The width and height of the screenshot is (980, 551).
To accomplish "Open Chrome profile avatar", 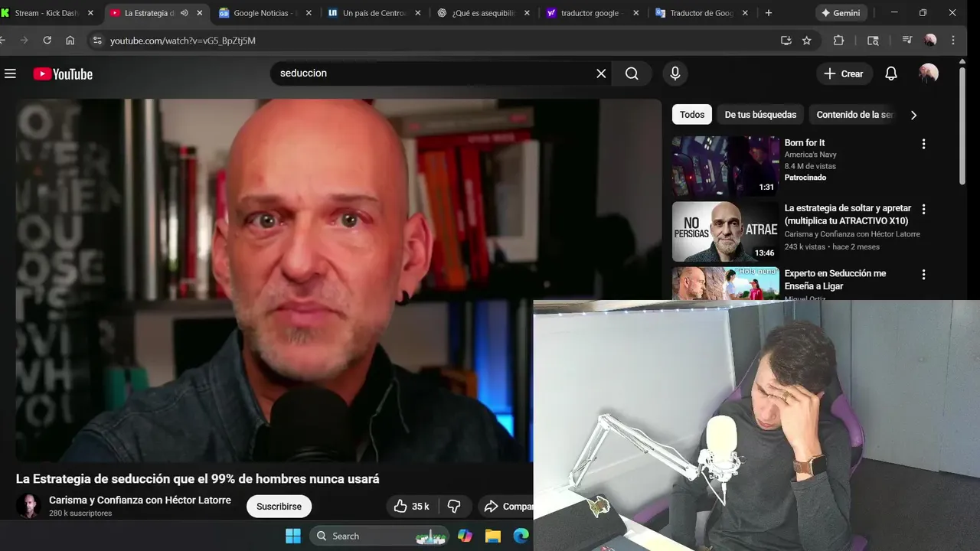I will (930, 41).
